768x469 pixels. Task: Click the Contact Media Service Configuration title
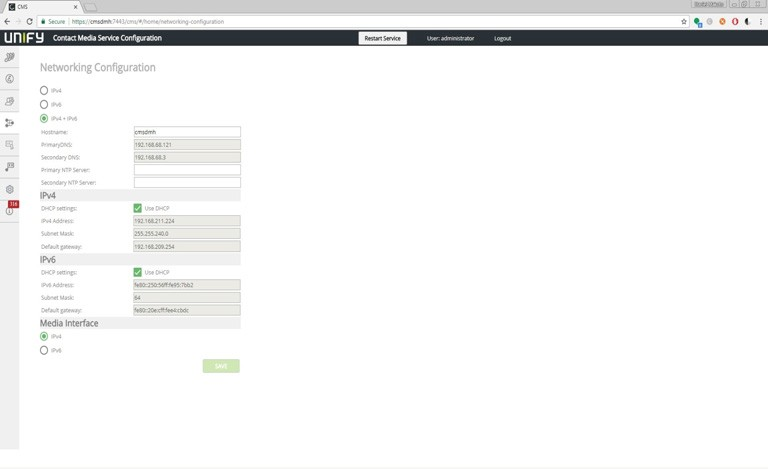107,38
